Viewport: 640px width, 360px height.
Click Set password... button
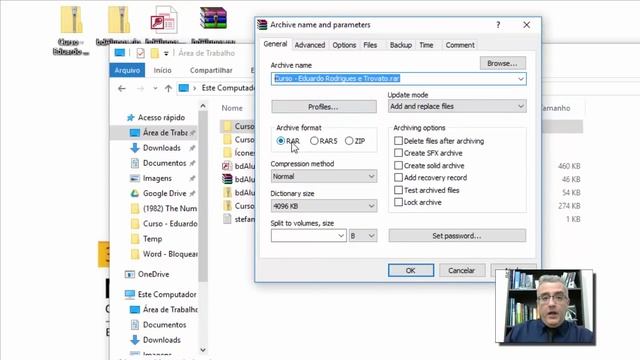[457, 236]
